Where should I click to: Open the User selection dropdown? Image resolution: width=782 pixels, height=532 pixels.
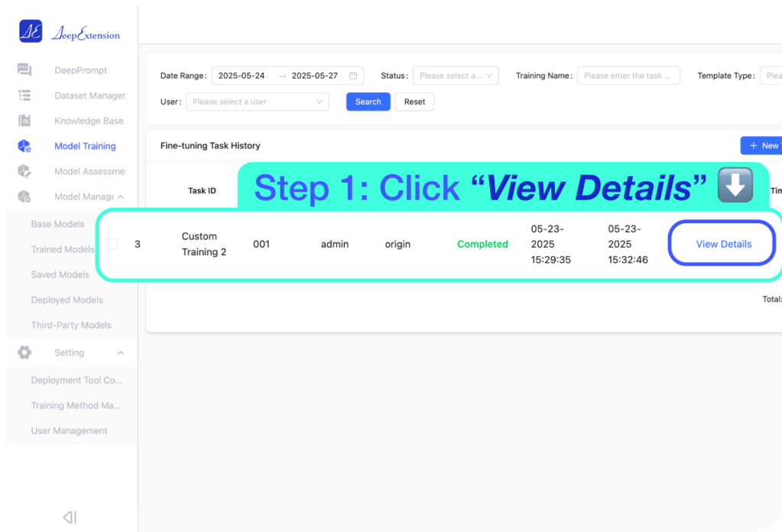[258, 102]
